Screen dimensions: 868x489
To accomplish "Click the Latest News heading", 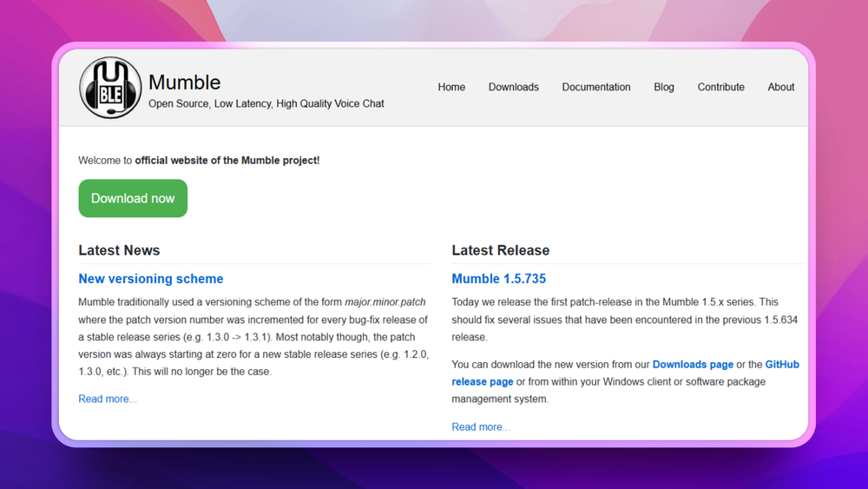I will [x=119, y=250].
